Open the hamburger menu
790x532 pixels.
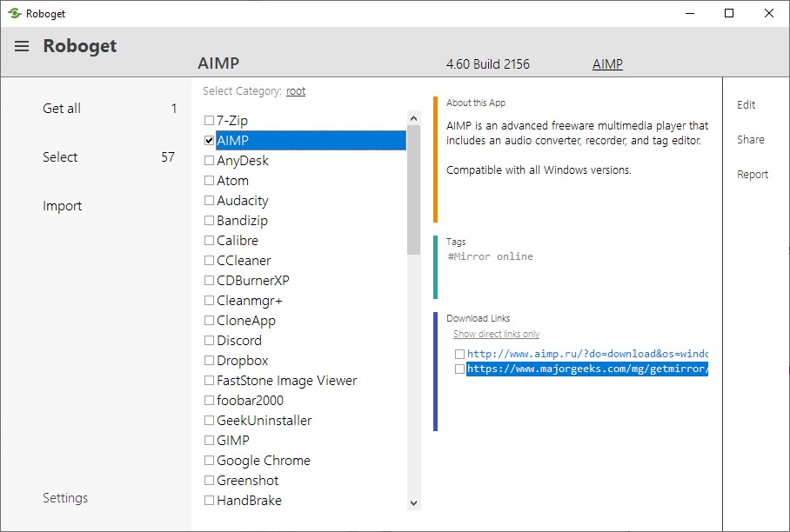coord(22,46)
